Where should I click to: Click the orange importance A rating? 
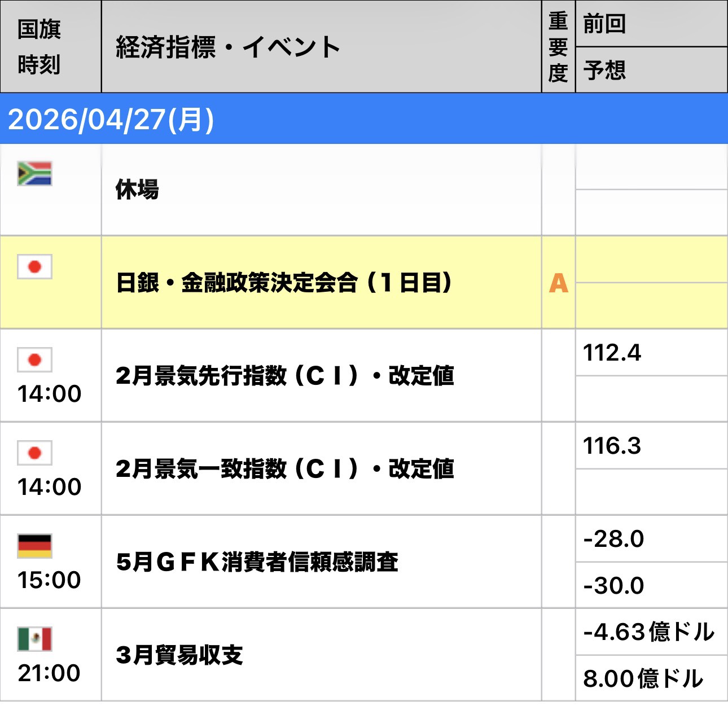(x=558, y=283)
